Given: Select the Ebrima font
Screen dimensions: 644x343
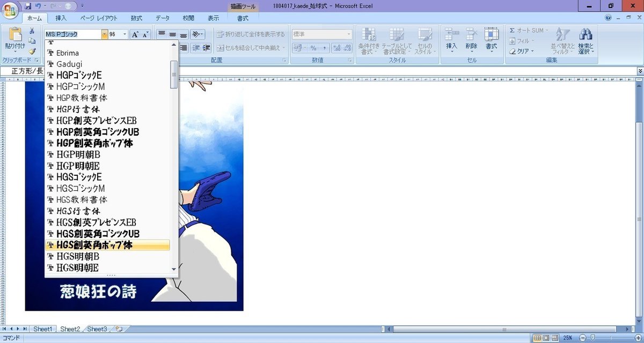Looking at the screenshot, I should tap(107, 53).
